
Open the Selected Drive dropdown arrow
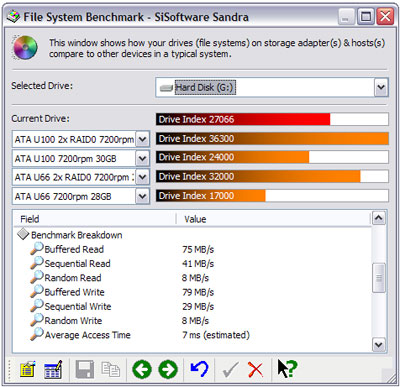[x=381, y=88]
